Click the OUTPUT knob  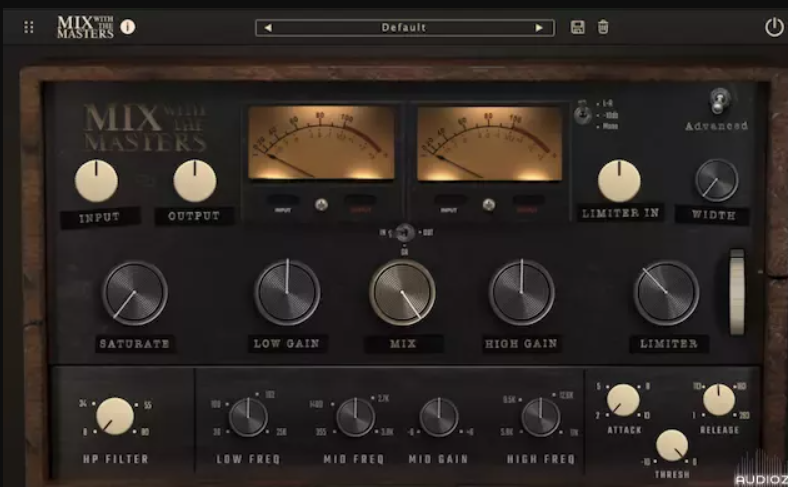(x=195, y=181)
